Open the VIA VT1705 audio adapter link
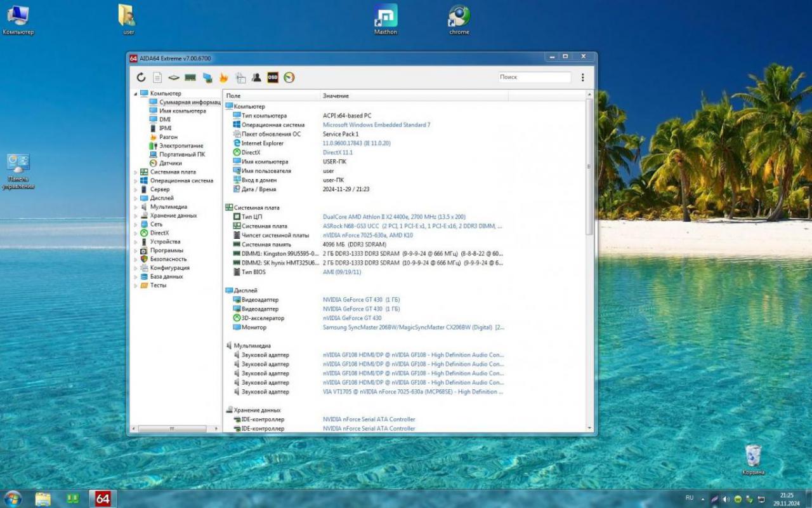 pyautogui.click(x=413, y=392)
